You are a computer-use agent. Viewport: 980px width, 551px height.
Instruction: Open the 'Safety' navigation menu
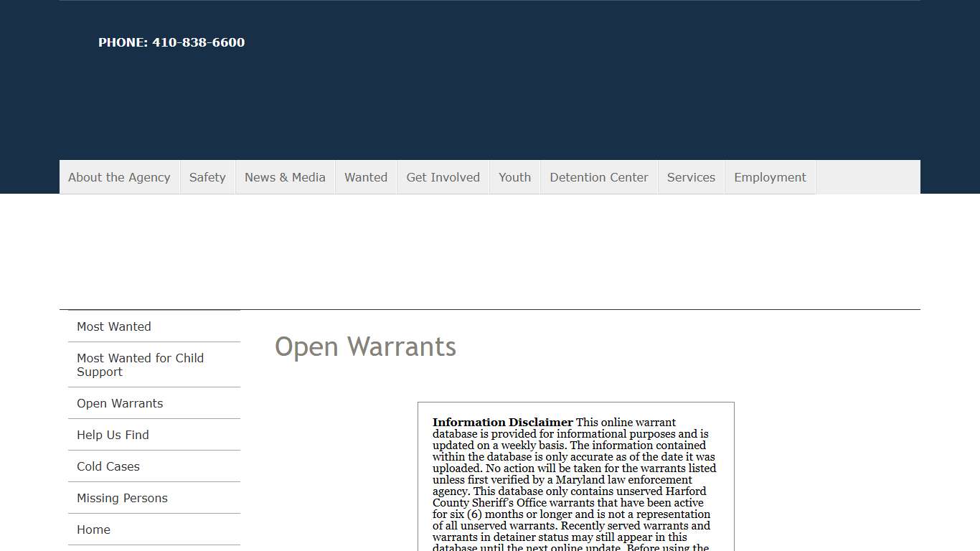207,176
